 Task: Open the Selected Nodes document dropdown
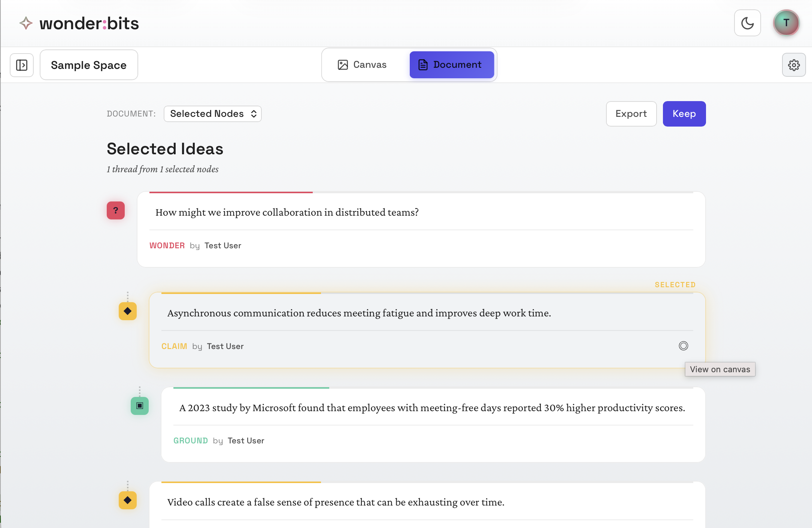coord(212,114)
